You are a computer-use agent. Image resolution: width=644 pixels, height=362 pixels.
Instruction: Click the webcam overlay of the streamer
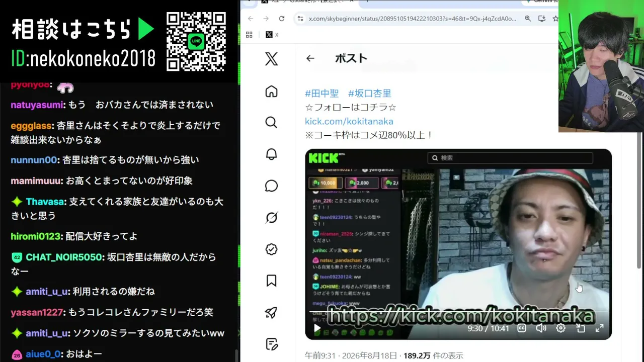click(601, 66)
